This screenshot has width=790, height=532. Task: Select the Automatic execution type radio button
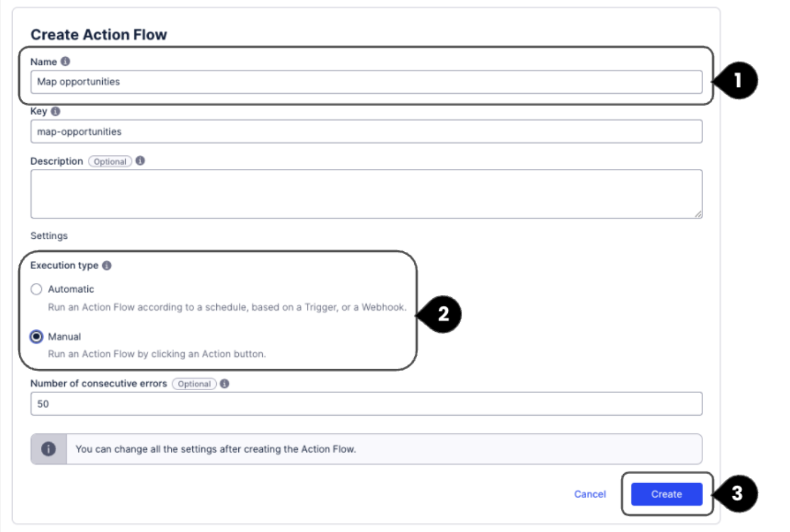[x=36, y=289]
